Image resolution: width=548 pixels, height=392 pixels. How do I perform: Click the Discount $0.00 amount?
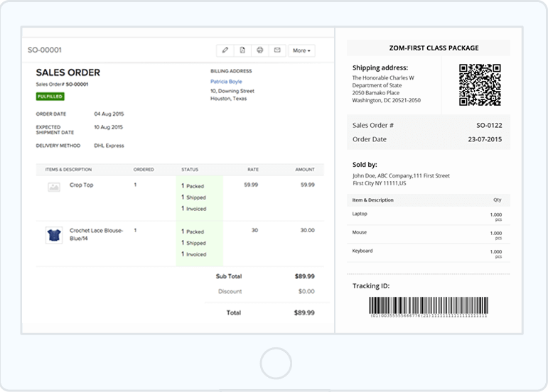[306, 291]
